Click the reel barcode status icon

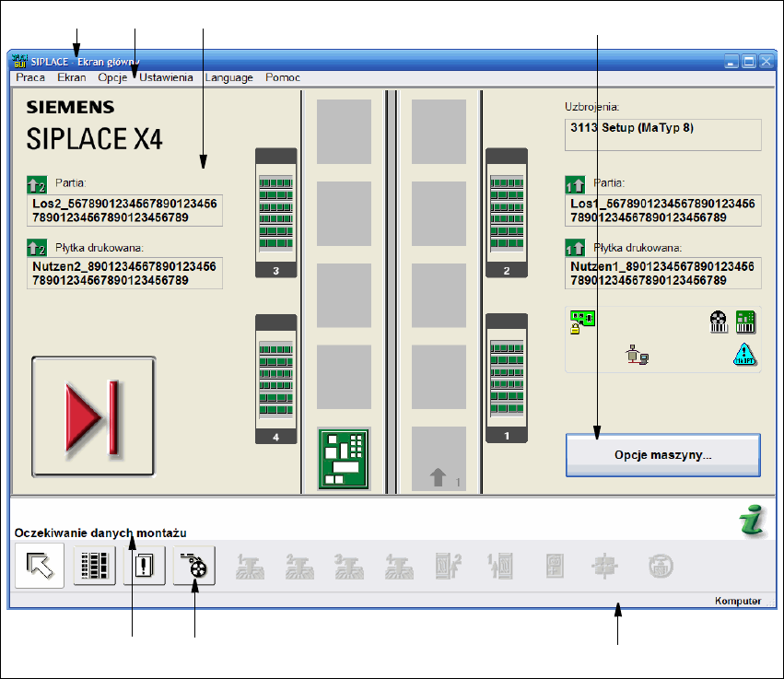(x=719, y=322)
